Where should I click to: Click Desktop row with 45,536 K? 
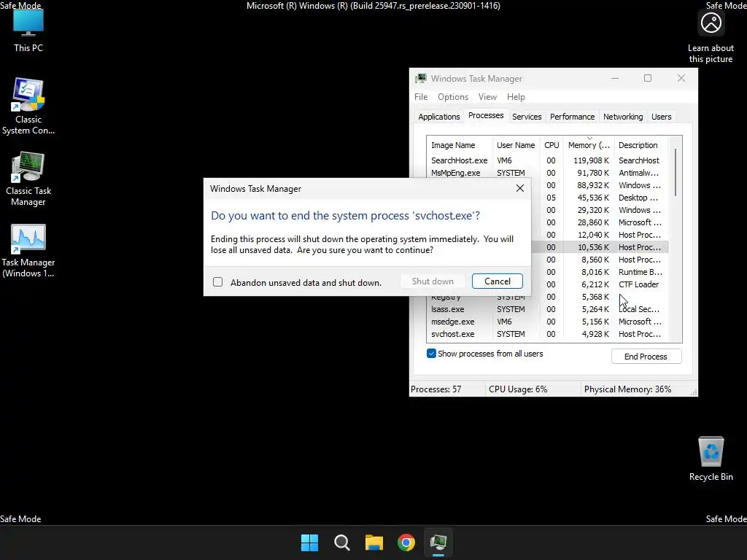tap(600, 198)
